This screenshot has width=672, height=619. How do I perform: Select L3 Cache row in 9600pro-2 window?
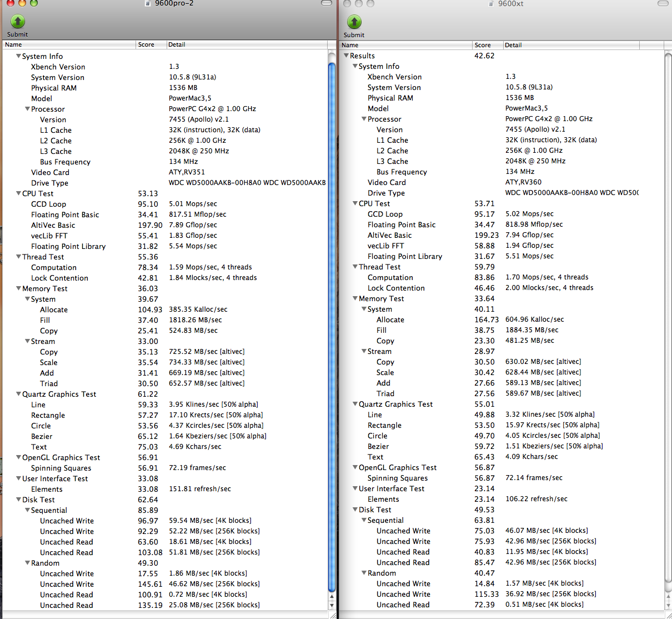click(165, 151)
